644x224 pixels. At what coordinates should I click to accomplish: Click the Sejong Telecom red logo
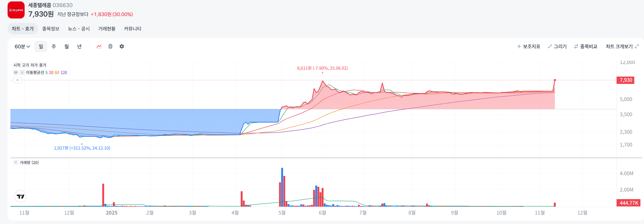16,10
